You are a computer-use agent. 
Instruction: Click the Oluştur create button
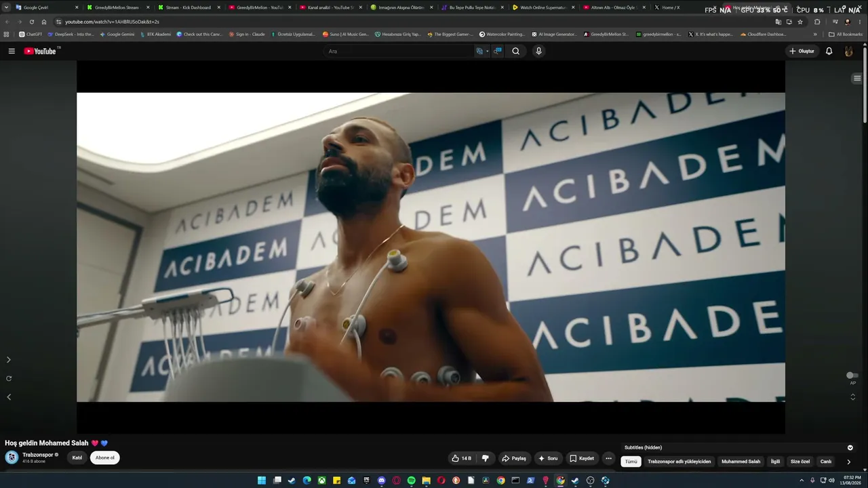pyautogui.click(x=802, y=51)
